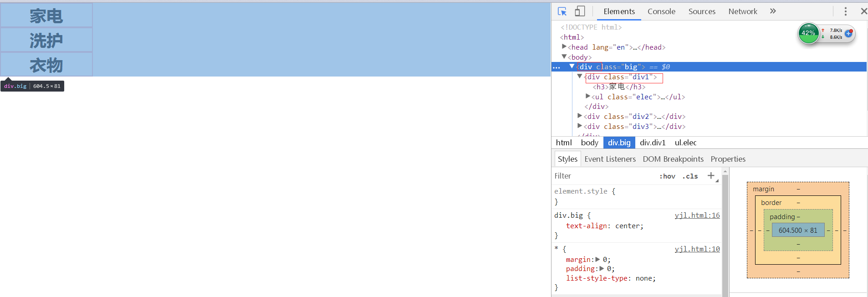Image resolution: width=868 pixels, height=297 pixels.
Task: Click the padding label in box model
Action: (x=782, y=217)
